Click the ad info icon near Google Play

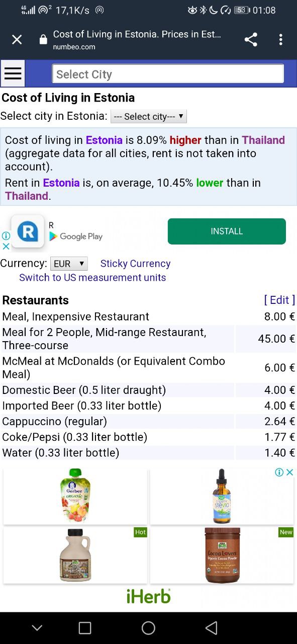6,235
